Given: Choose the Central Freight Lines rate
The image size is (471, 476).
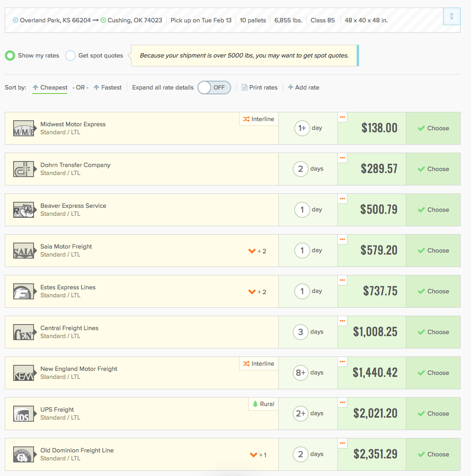Looking at the screenshot, I should pos(433,332).
